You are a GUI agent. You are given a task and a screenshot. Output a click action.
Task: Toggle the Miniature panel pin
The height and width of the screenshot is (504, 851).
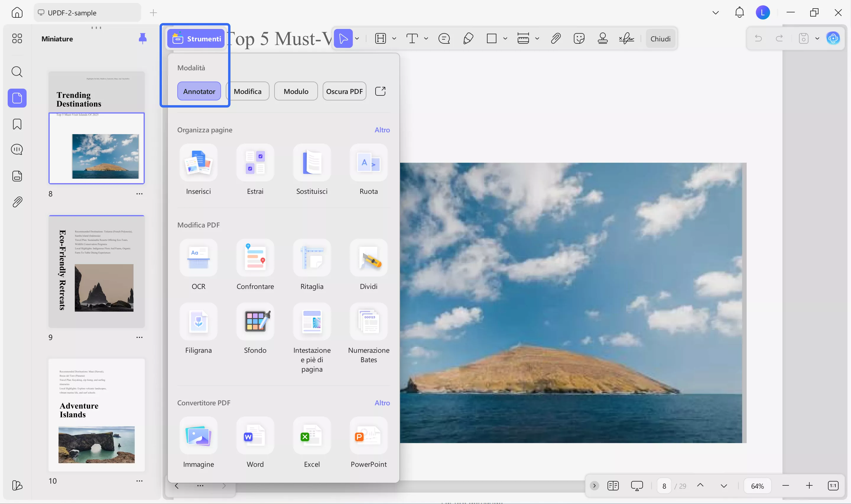pos(143,38)
